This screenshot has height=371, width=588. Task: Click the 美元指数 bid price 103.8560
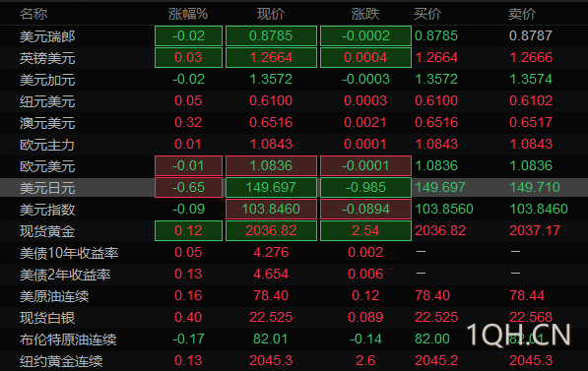coord(444,209)
